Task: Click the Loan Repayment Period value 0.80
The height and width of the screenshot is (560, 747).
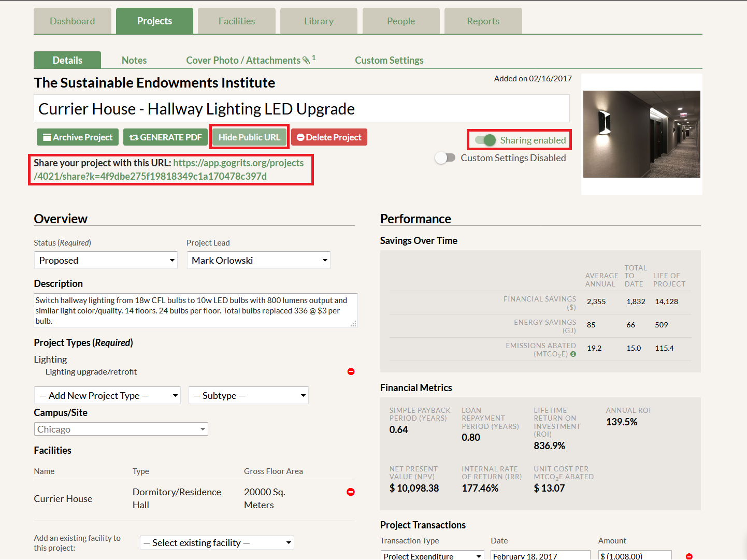Action: point(471,437)
